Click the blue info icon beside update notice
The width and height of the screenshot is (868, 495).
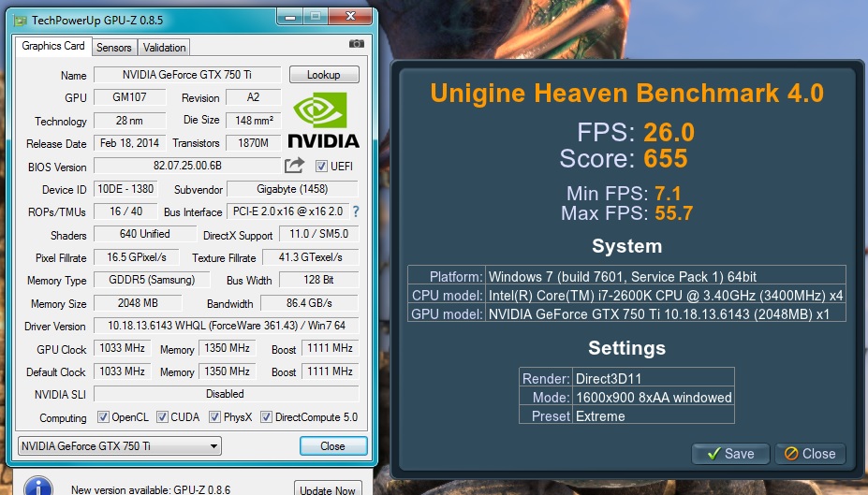coord(38,488)
